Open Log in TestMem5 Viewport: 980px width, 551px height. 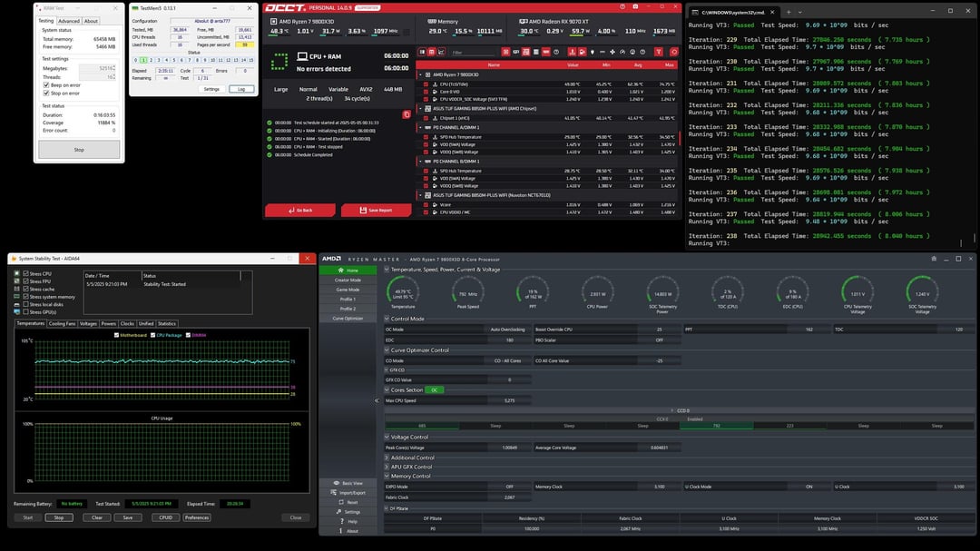coord(241,89)
